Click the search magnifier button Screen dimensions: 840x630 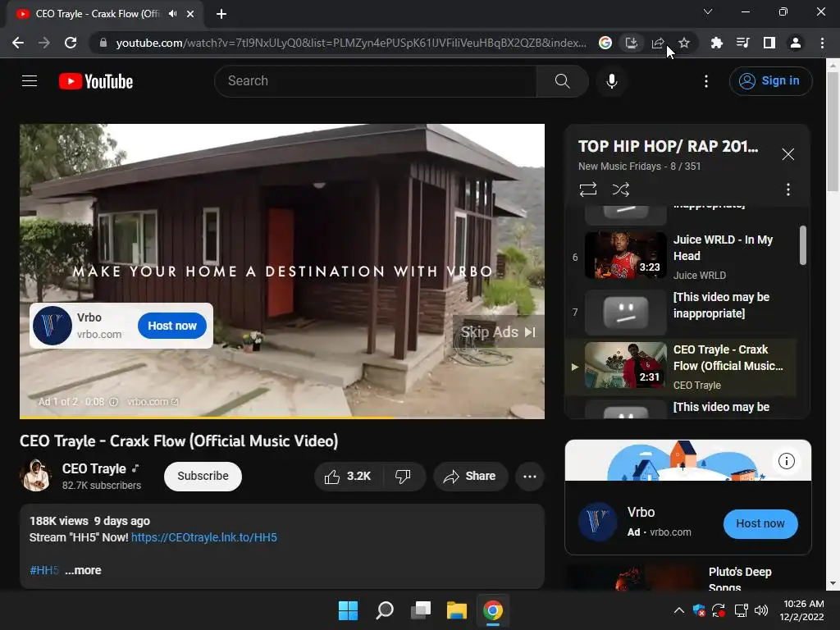tap(562, 81)
